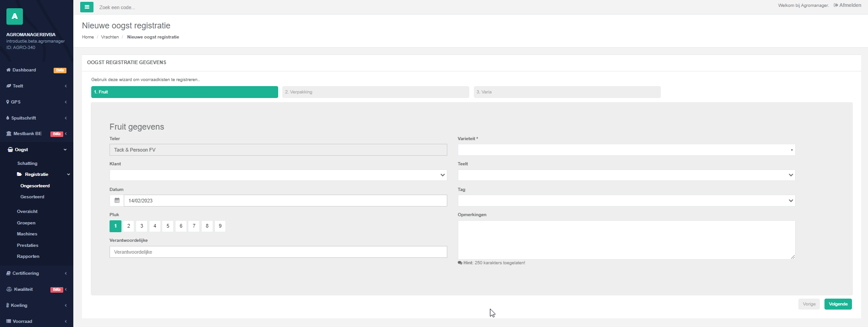Collapse the Registratie submenu chevron
The image size is (868, 327).
point(69,174)
